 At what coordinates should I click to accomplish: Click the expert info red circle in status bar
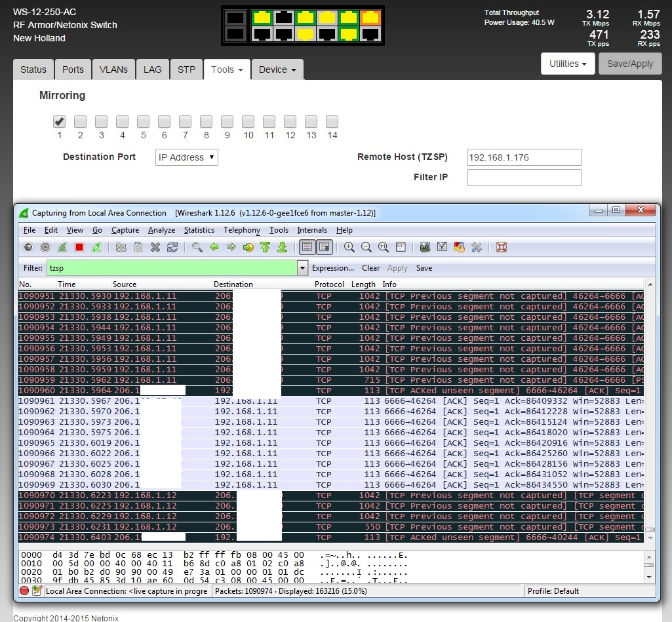pyautogui.click(x=24, y=591)
